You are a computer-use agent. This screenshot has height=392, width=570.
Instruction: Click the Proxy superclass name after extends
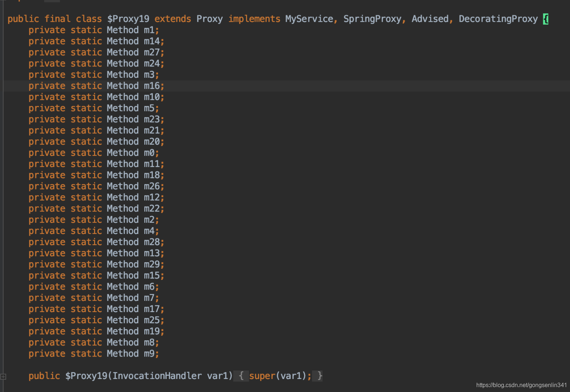(210, 19)
